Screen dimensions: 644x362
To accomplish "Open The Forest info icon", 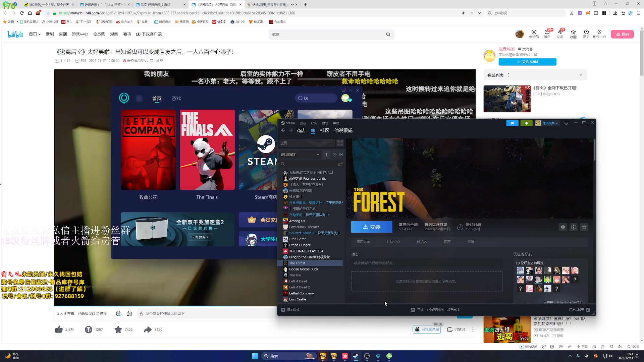I will pos(574,227).
